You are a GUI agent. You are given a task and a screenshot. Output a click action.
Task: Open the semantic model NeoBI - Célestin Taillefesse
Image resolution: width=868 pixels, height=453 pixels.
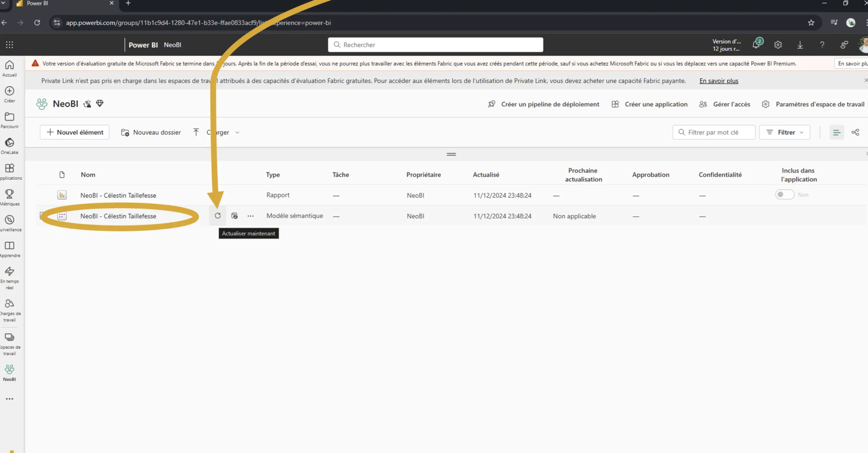pyautogui.click(x=118, y=216)
